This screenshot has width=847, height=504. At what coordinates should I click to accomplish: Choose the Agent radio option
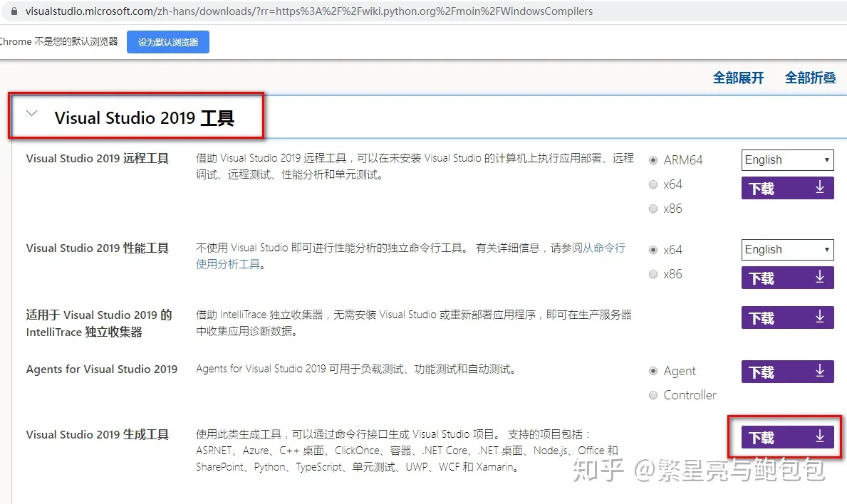click(x=653, y=371)
